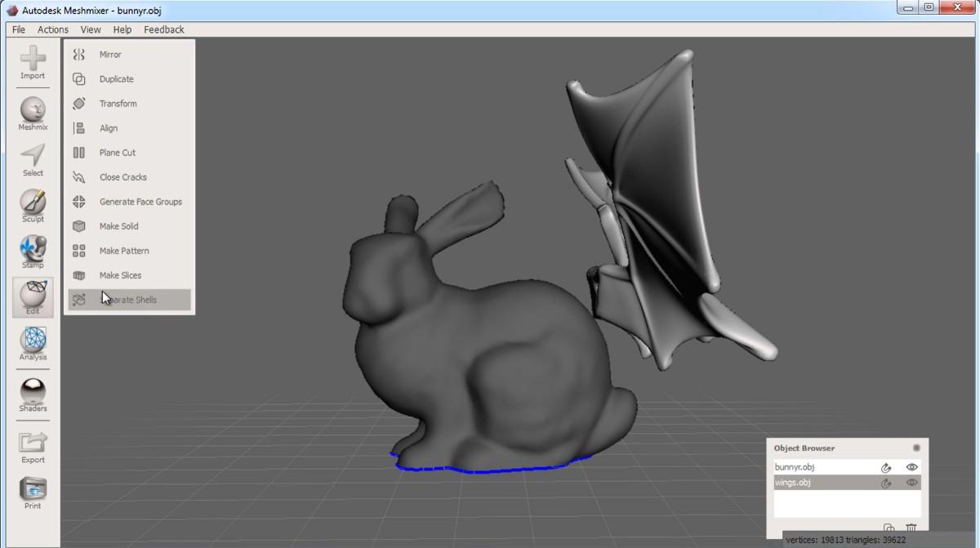Activate the Sculpt tool

pyautogui.click(x=33, y=206)
